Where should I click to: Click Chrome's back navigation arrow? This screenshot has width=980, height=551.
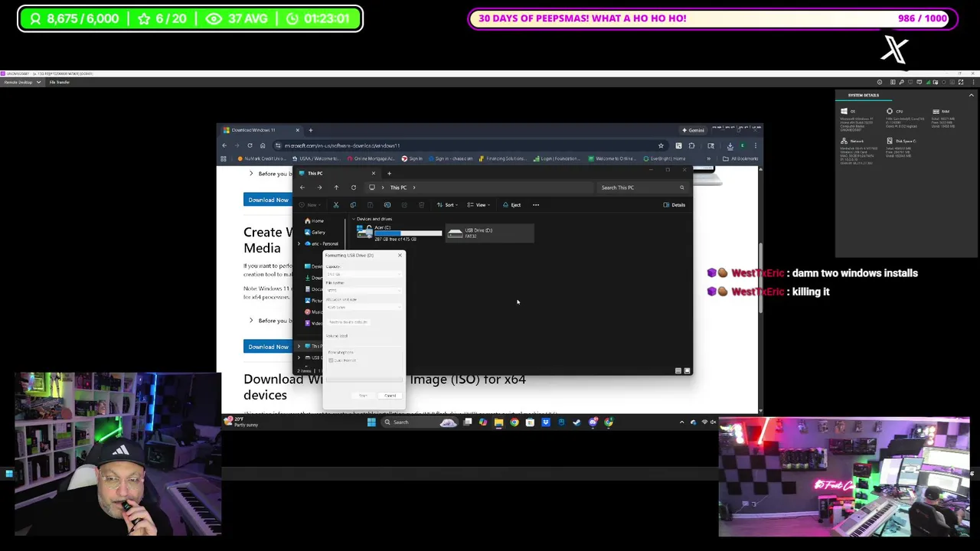click(224, 145)
